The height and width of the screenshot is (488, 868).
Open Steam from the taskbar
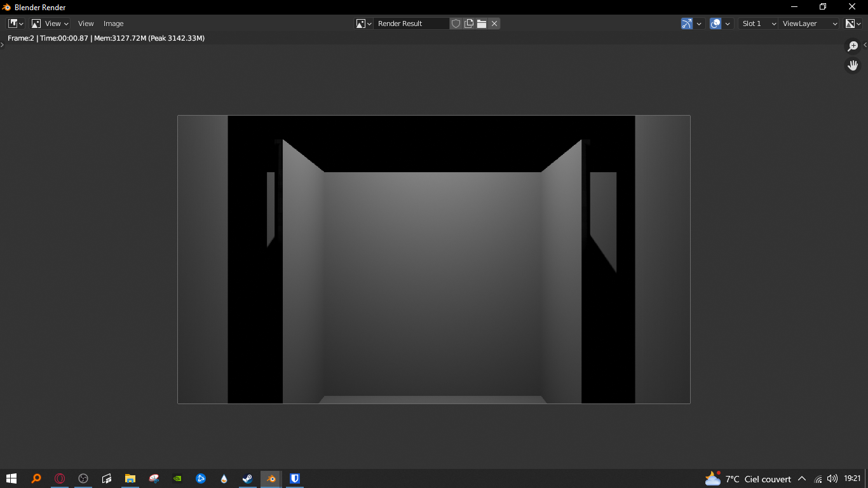tap(248, 478)
